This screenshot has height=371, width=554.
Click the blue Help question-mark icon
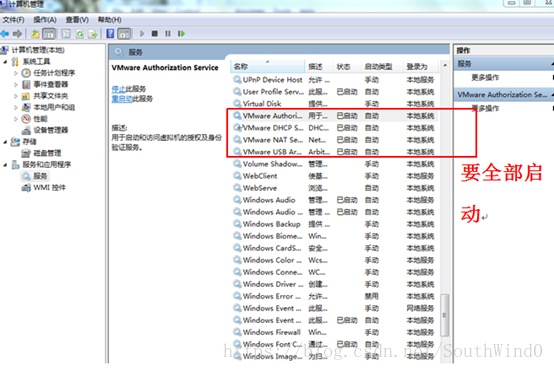110,34
